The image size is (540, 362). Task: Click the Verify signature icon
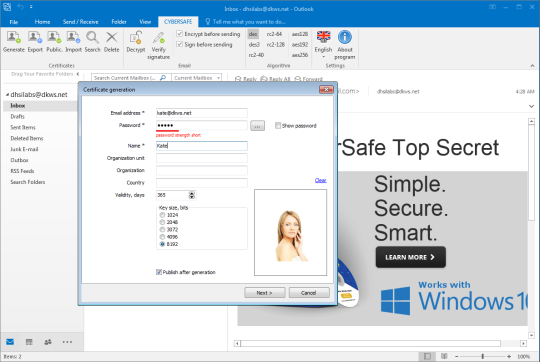(158, 45)
